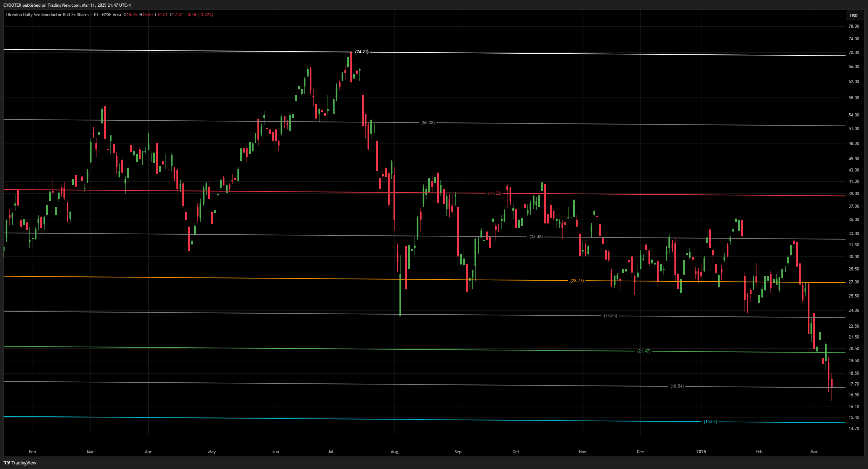The image size is (868, 469).
Task: Click the 78.00 tick on price axis
Action: [854, 26]
